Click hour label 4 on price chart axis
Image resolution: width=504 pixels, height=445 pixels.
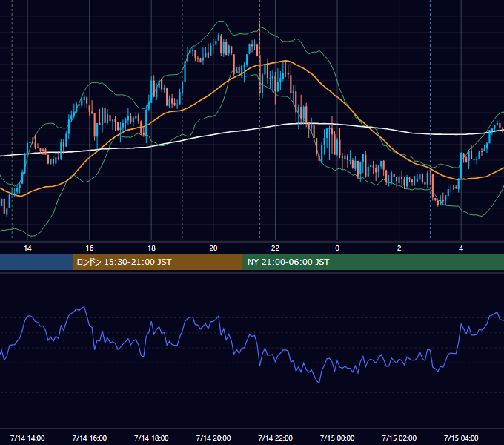[x=461, y=248]
